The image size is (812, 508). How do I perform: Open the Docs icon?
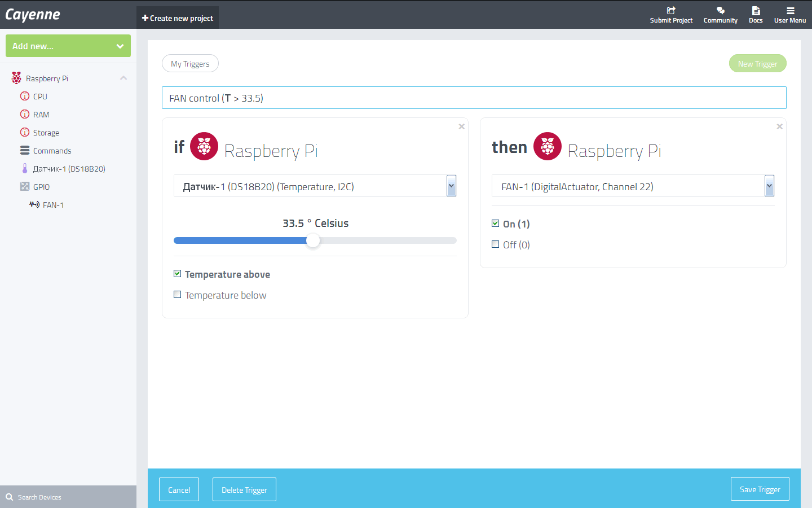coord(756,10)
